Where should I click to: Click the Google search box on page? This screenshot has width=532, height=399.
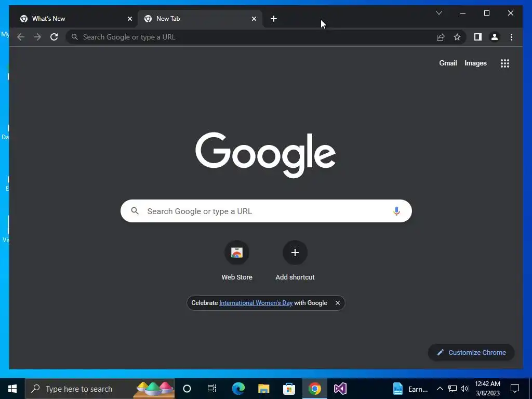(x=266, y=211)
